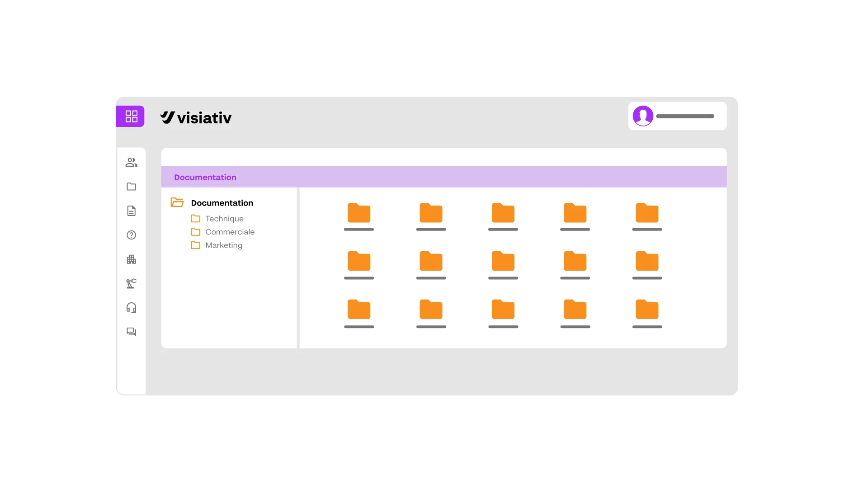Click the Marketing folder icon
The height and width of the screenshot is (488, 868).
click(x=195, y=245)
